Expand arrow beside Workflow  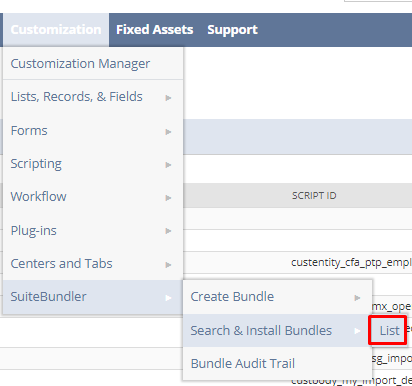point(168,198)
